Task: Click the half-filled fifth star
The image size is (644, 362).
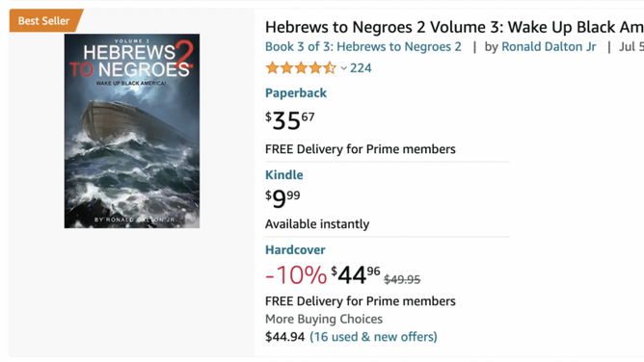Action: [330, 67]
